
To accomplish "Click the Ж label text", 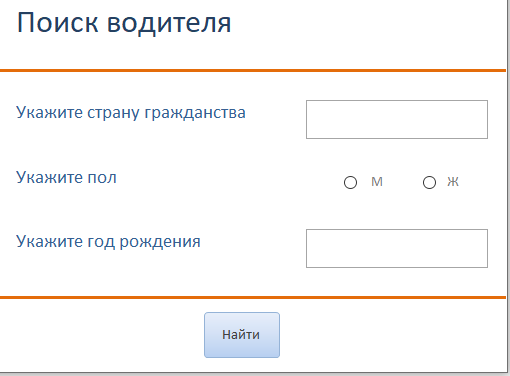I will click(x=453, y=182).
